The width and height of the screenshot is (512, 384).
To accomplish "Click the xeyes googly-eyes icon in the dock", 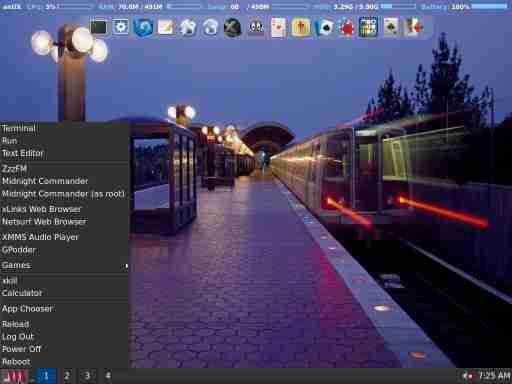I will pyautogui.click(x=256, y=27).
